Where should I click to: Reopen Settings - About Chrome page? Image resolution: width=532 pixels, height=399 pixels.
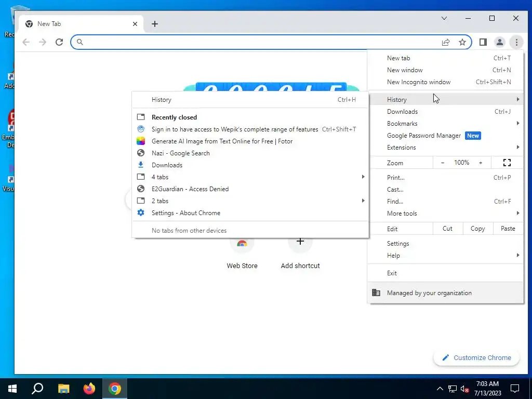(x=250, y=212)
